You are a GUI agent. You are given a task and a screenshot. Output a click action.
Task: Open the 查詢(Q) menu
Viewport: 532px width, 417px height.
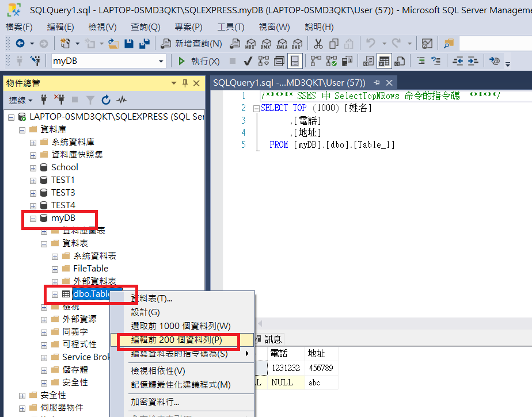coord(146,27)
